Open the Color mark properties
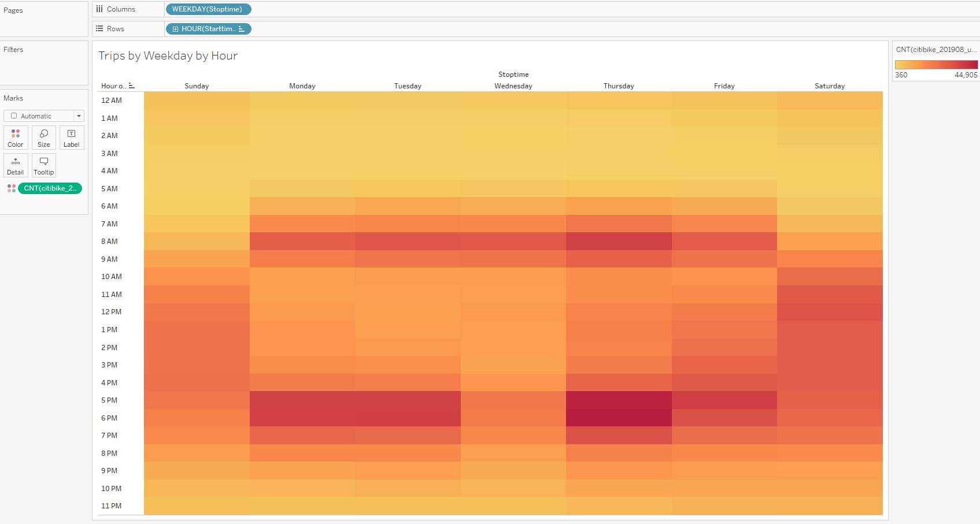Image resolution: width=980 pixels, height=524 pixels. tap(15, 137)
